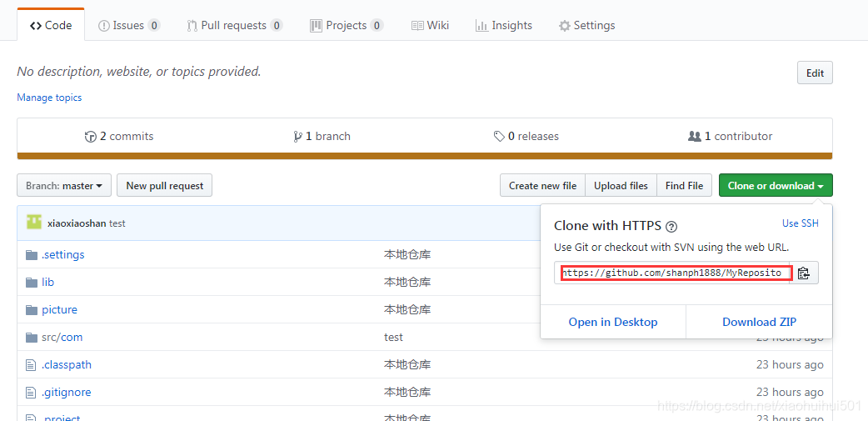Click the commit message for .classpath row

pos(407,364)
